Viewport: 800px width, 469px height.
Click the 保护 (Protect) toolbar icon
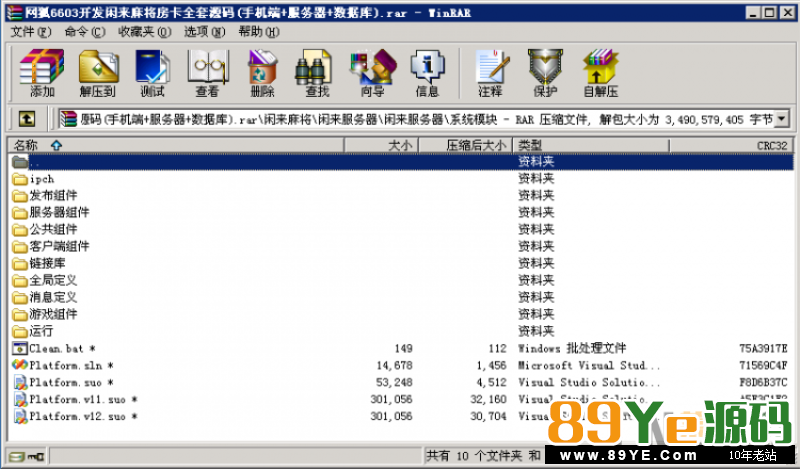pyautogui.click(x=545, y=73)
